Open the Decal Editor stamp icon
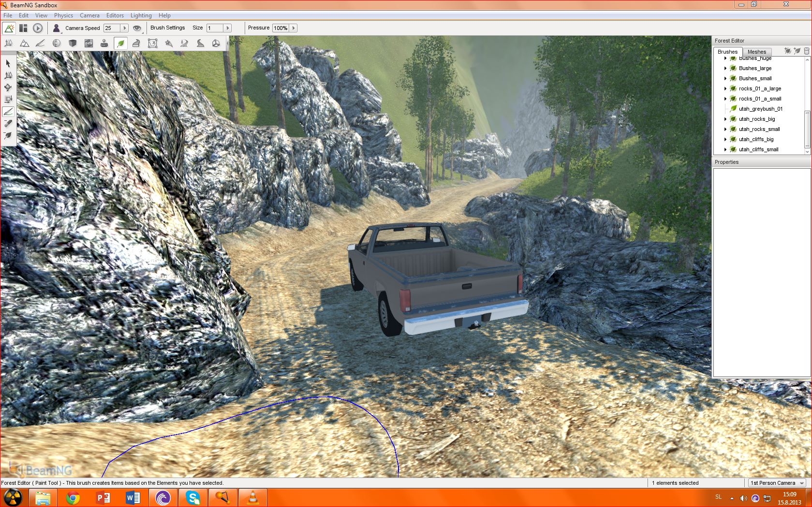 pos(104,43)
